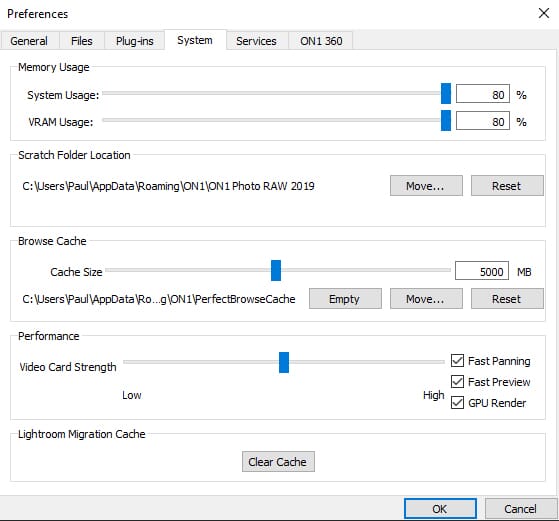Empty the Browse Cache

pos(345,298)
